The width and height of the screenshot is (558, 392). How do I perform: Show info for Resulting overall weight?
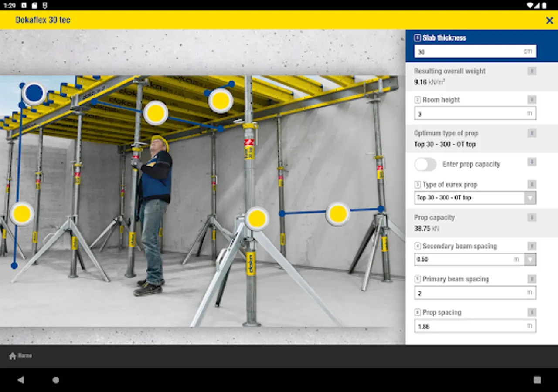[x=532, y=71]
